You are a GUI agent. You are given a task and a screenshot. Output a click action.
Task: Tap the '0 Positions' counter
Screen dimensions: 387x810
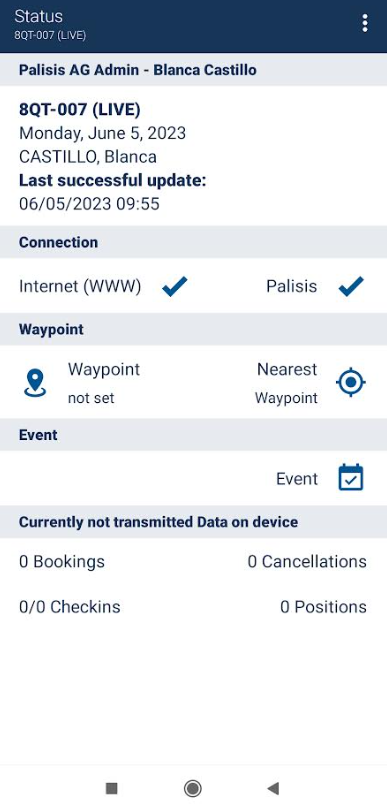coord(323,606)
